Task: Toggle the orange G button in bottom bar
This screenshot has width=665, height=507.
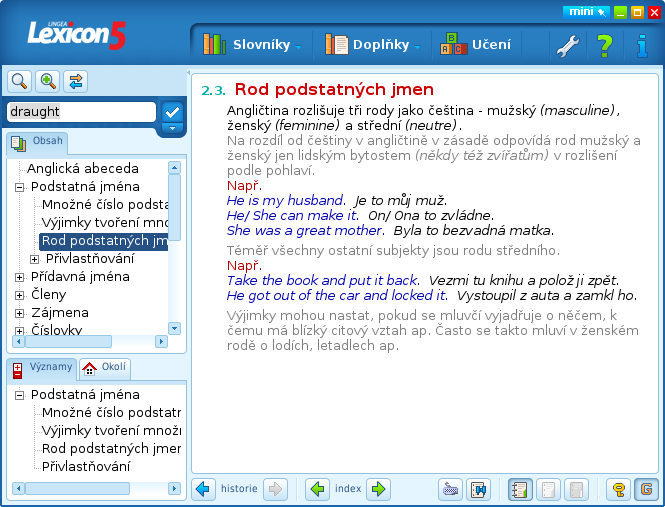Action: (x=645, y=489)
